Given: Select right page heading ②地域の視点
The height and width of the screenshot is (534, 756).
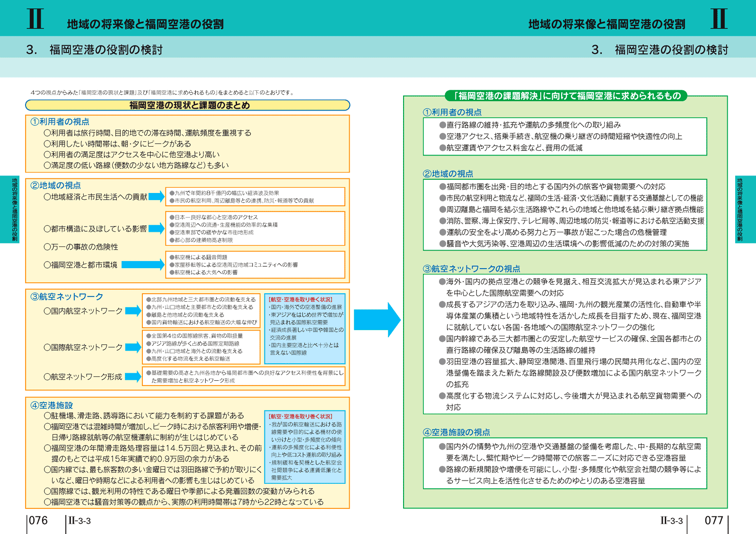Looking at the screenshot, I should pyautogui.click(x=448, y=174).
